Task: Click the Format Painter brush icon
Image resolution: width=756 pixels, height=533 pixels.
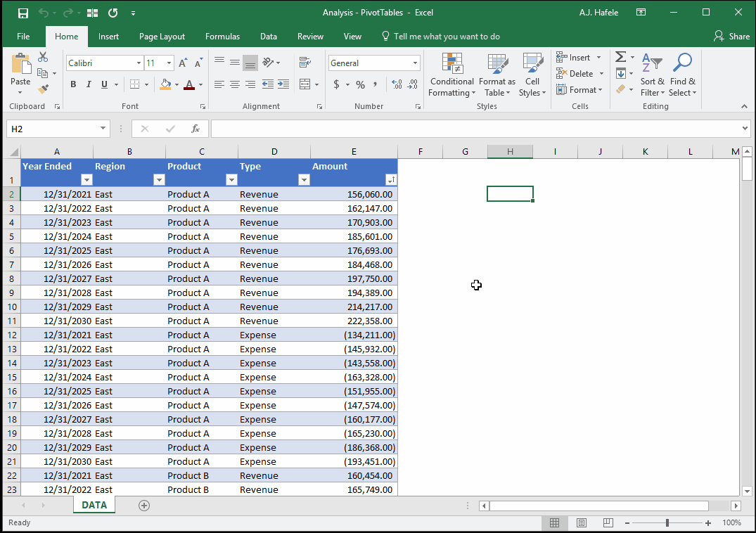Action: point(43,89)
